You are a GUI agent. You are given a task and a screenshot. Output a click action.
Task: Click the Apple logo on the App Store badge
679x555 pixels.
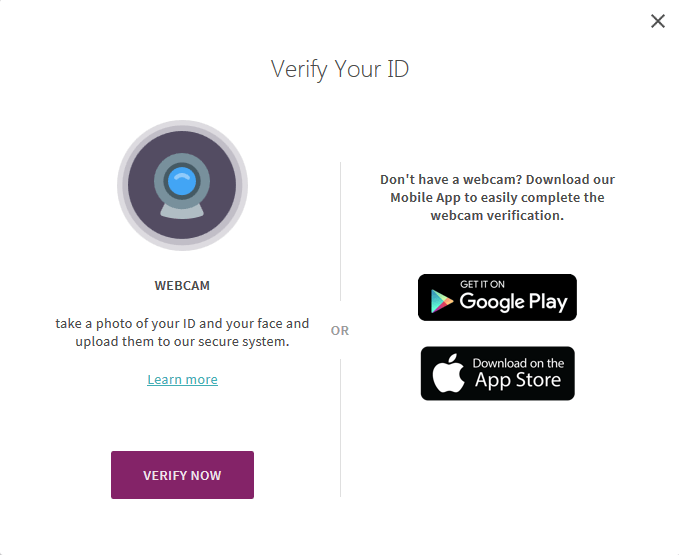click(x=447, y=373)
